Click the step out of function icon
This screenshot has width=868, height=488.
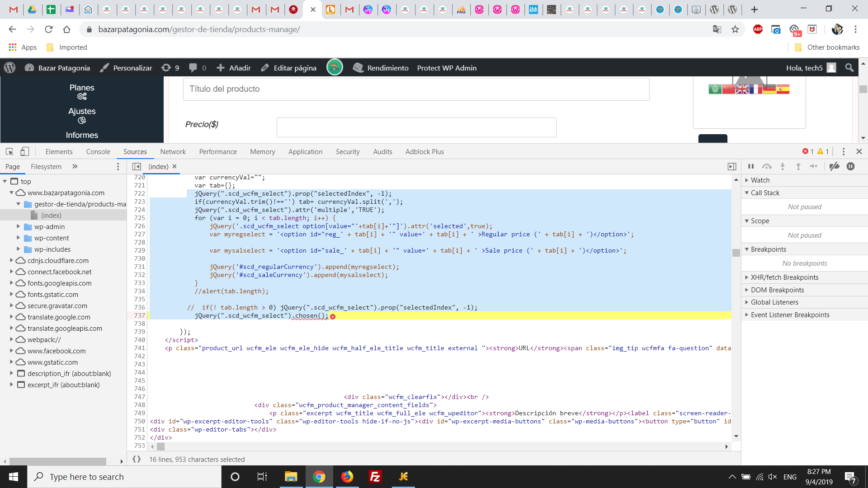(x=798, y=166)
